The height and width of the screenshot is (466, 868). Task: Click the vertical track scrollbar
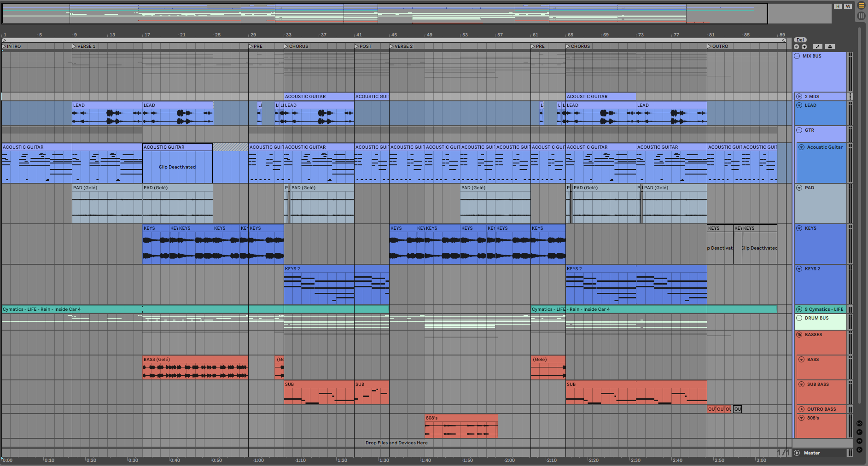pyautogui.click(x=859, y=216)
